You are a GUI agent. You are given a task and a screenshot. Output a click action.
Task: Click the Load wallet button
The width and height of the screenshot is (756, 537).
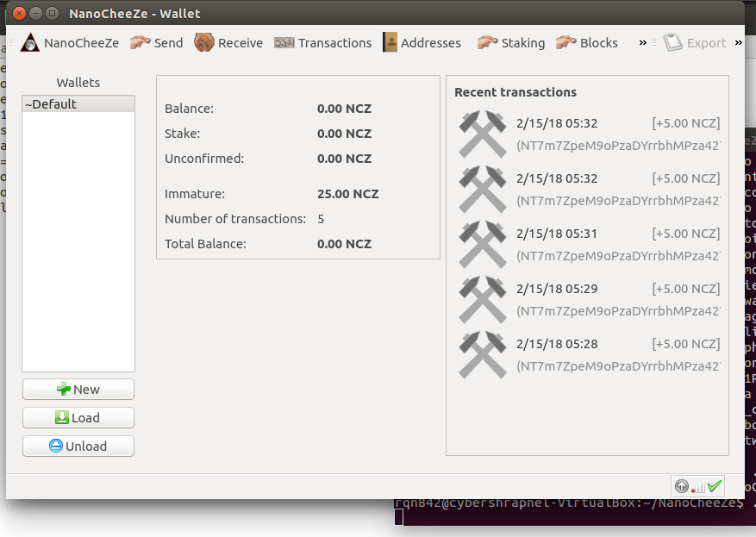pyautogui.click(x=78, y=417)
